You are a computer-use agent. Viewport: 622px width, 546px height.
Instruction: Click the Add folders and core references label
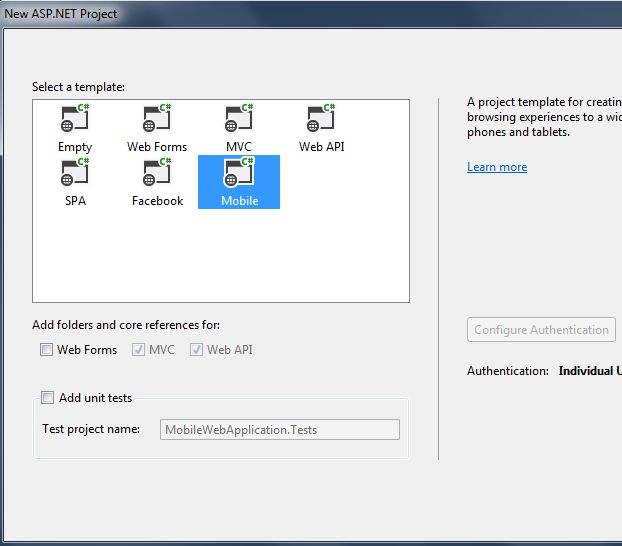[126, 325]
